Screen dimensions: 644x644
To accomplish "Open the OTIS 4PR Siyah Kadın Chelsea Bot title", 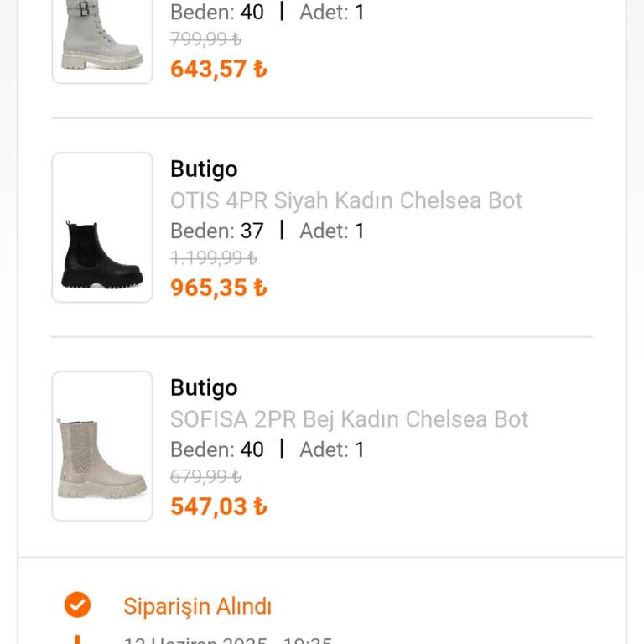I will point(345,200).
